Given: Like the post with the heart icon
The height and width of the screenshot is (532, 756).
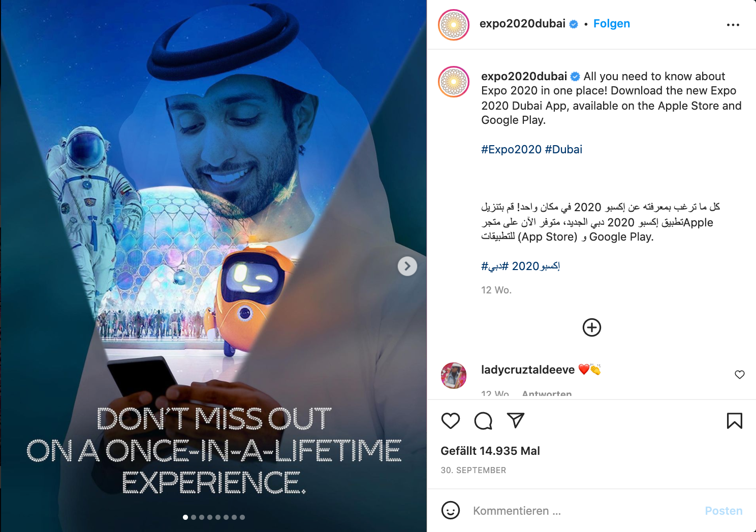Looking at the screenshot, I should [451, 421].
